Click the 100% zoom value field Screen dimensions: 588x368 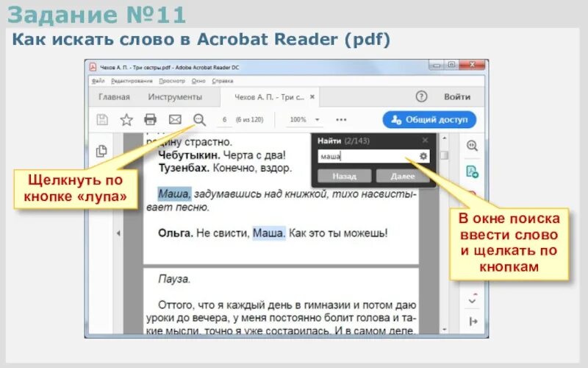tap(298, 120)
